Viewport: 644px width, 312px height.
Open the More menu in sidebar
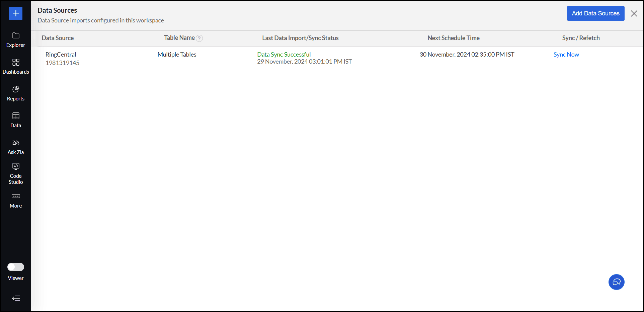[16, 200]
